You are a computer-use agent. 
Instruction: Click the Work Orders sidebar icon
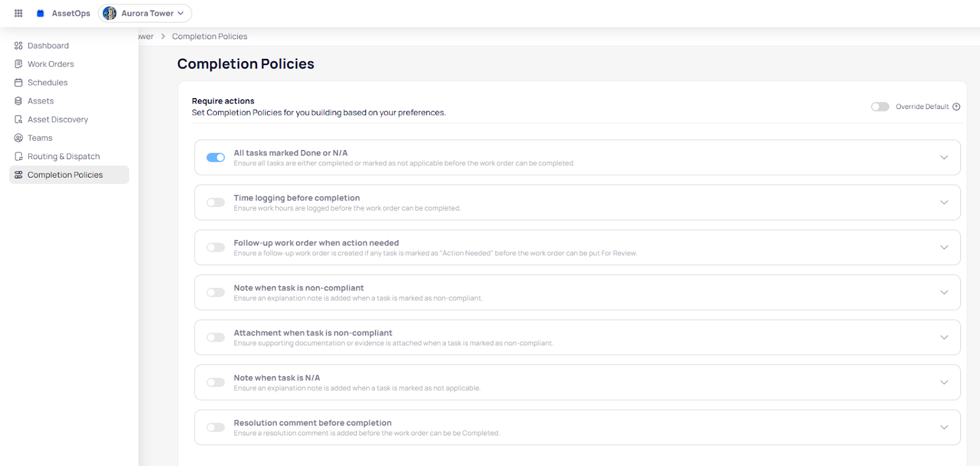click(18, 64)
